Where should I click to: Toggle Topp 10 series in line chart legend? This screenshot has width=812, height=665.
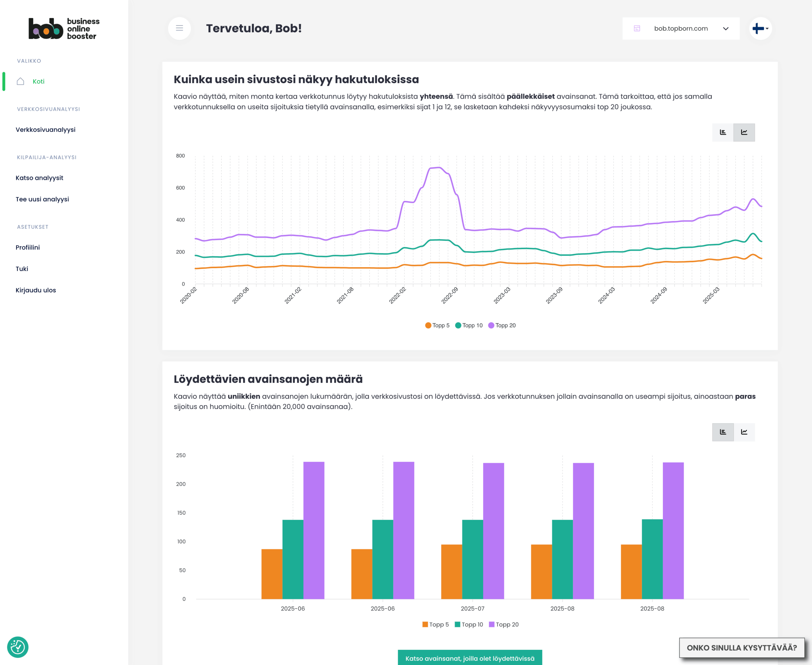click(469, 325)
